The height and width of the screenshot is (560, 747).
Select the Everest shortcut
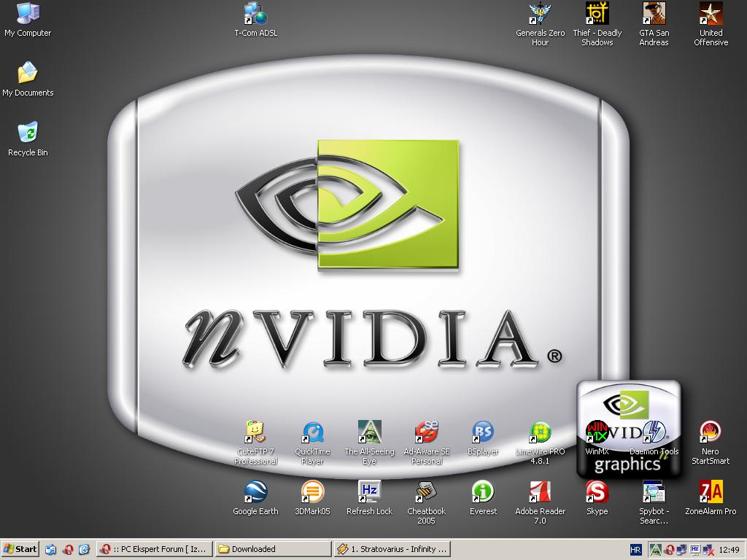click(483, 497)
